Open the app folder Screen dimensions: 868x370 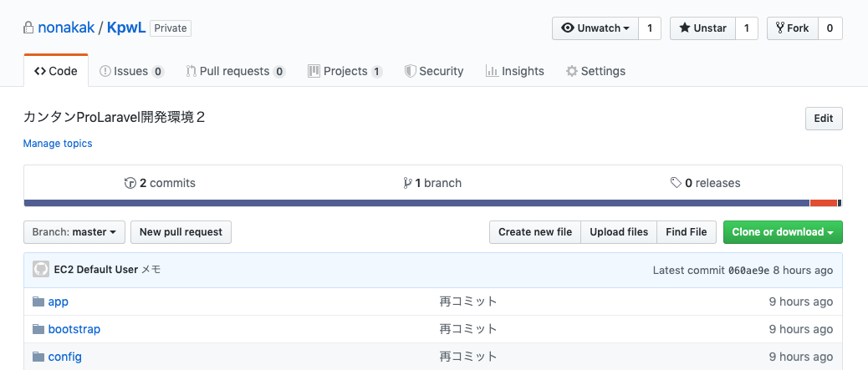59,302
